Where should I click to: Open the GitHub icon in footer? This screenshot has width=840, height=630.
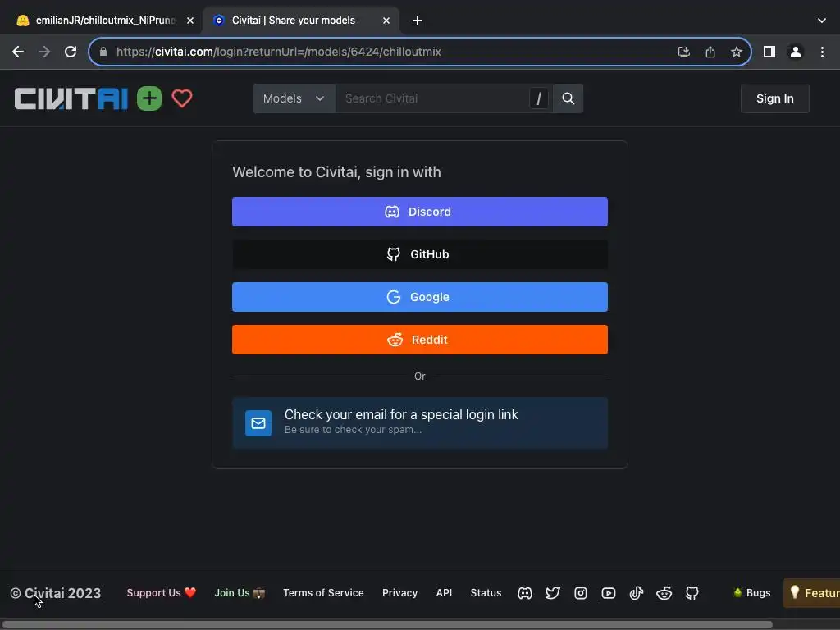[692, 593]
